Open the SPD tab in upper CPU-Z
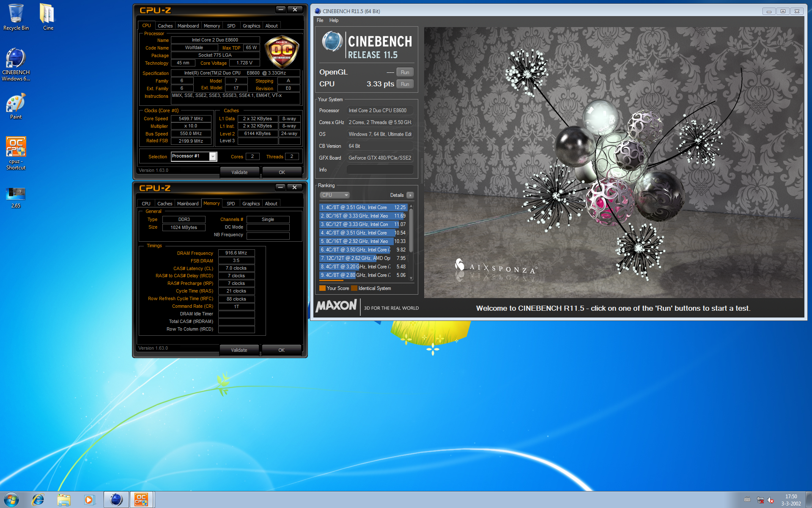 click(x=231, y=26)
